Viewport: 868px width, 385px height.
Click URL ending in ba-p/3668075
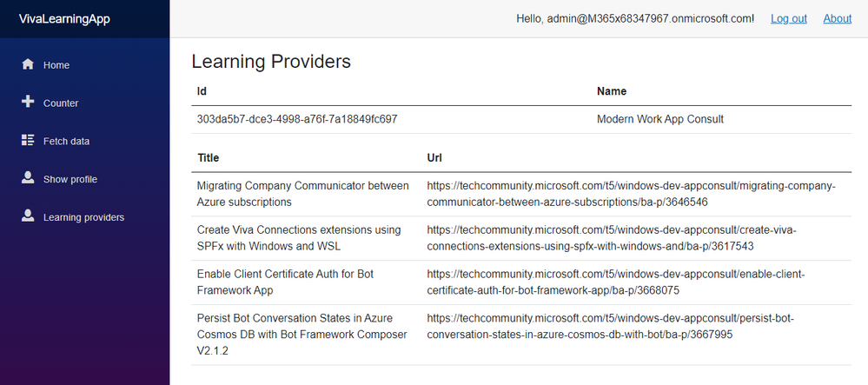(x=615, y=282)
